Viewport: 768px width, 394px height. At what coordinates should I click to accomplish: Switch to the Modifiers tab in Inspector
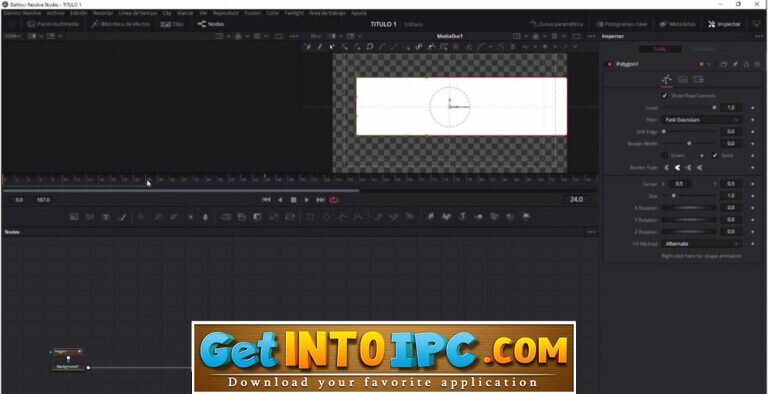click(704, 49)
